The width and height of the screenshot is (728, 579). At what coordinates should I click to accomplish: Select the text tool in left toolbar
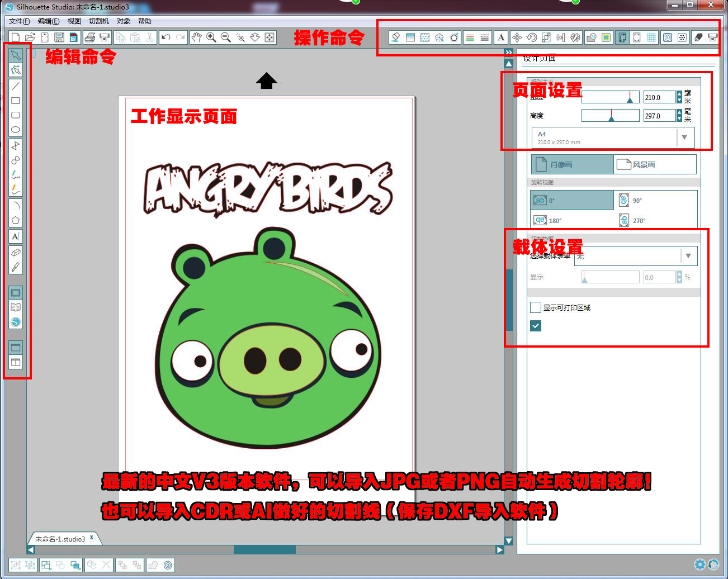[x=16, y=236]
